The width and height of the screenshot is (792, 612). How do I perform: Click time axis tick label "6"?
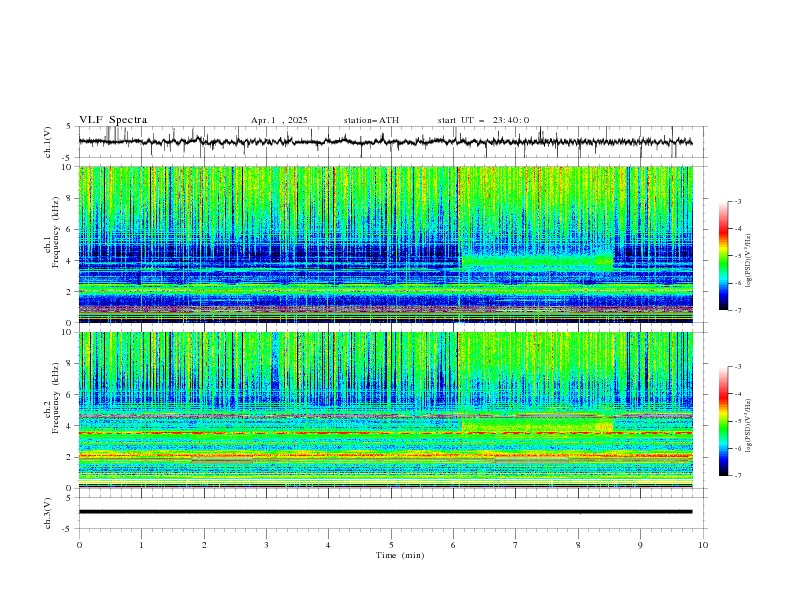click(453, 545)
